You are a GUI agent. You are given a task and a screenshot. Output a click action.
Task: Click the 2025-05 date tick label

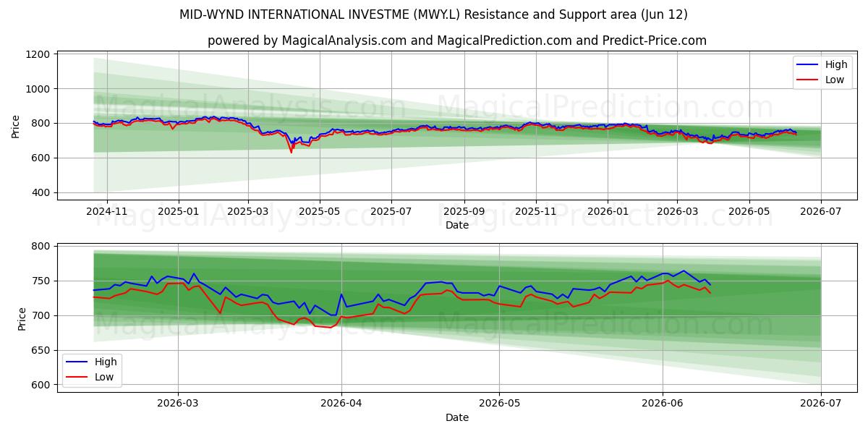(320, 211)
